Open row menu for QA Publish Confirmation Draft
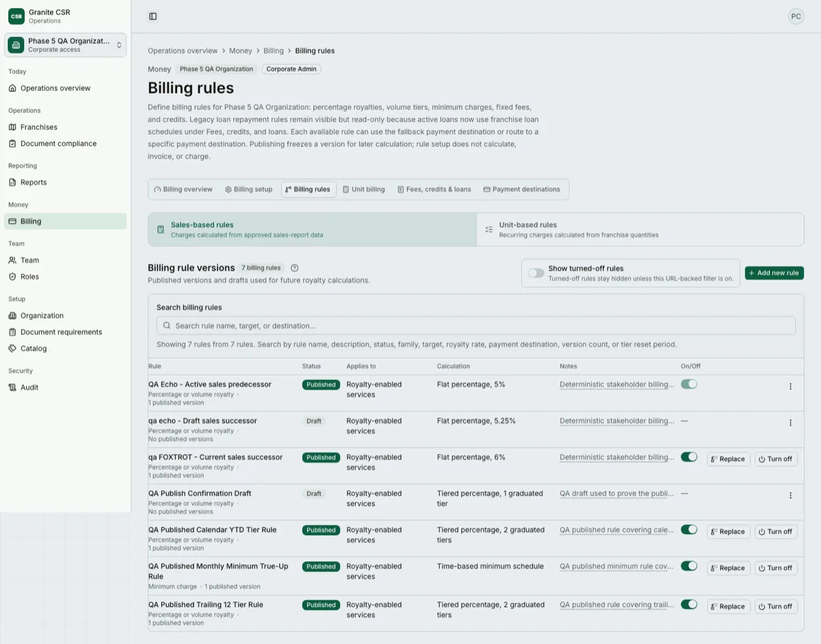 point(790,495)
